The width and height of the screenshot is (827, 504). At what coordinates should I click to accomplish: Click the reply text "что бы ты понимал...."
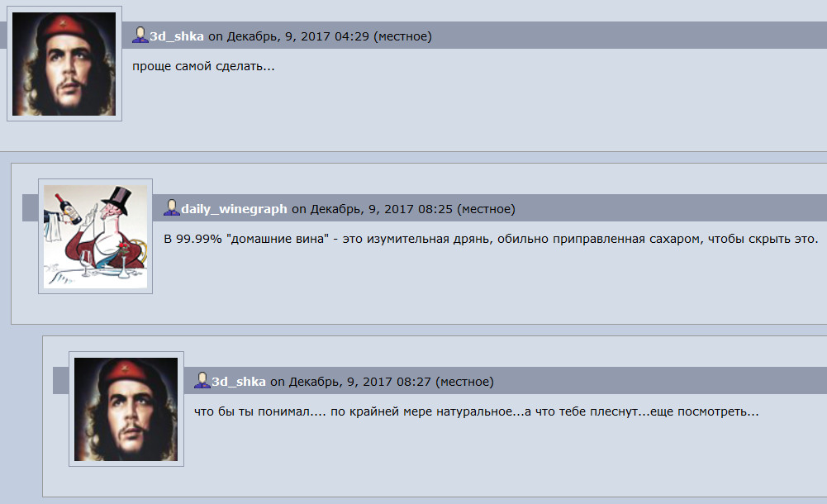pos(476,411)
